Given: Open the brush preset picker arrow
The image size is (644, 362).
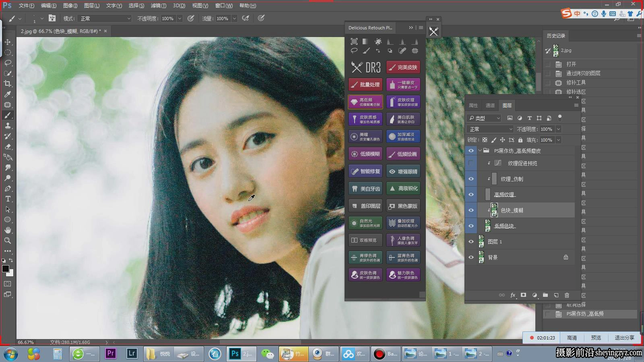Looking at the screenshot, I should 42,19.
